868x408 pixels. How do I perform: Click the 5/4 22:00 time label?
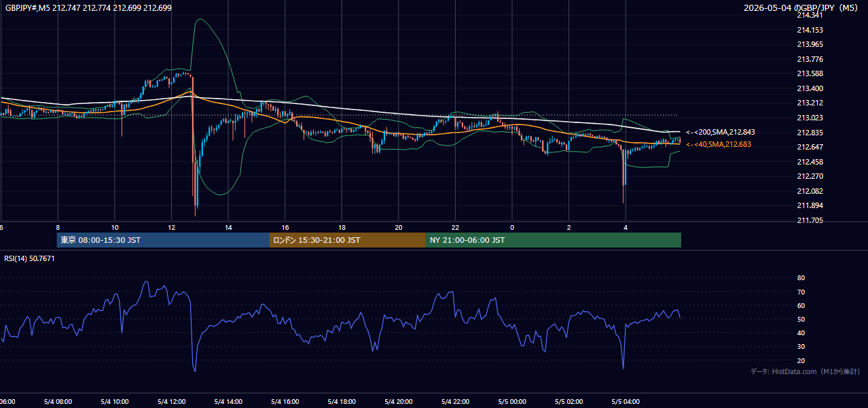[x=455, y=402]
